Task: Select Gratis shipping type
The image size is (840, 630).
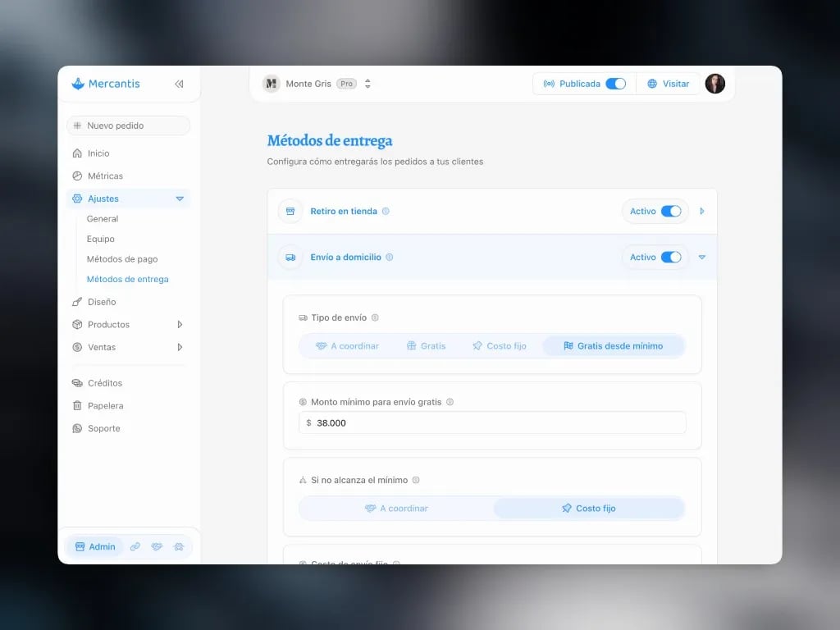Action: [427, 346]
